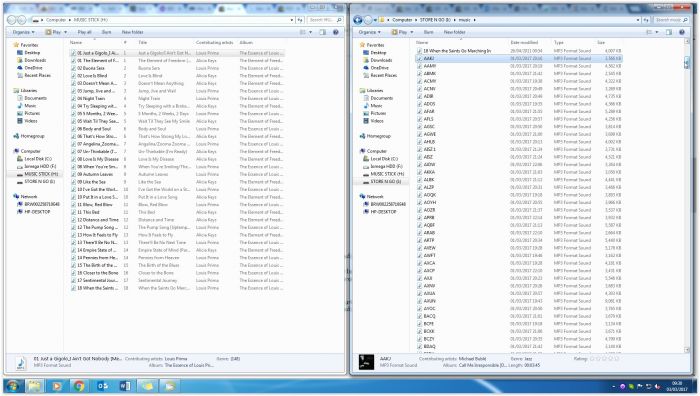Click the Windows Start orb
Viewport: 700px width, 396px height.
12,386
